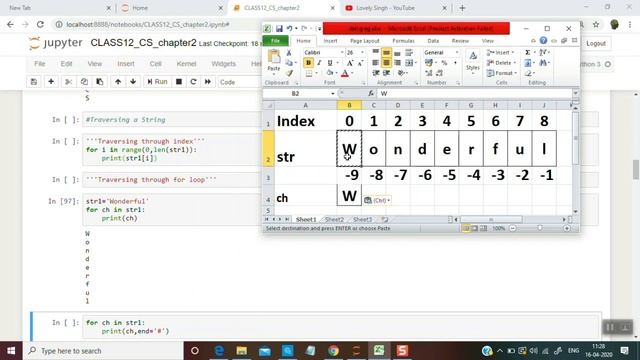Interrupt the kernel with the stop icon
640x360 pixels.
179,82
